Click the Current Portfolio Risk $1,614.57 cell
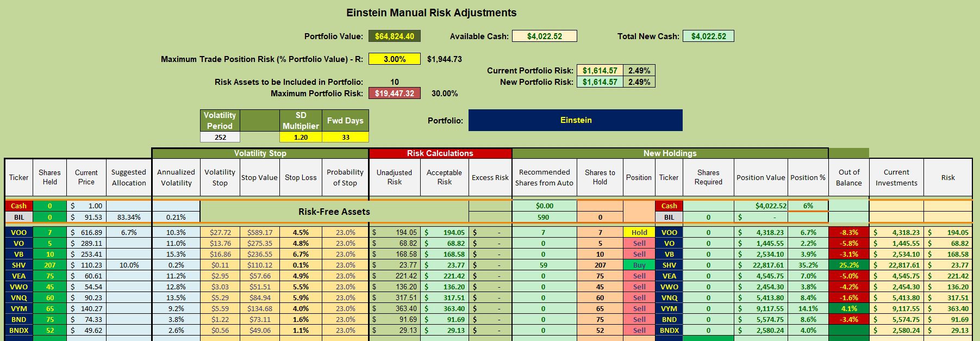 coord(600,70)
